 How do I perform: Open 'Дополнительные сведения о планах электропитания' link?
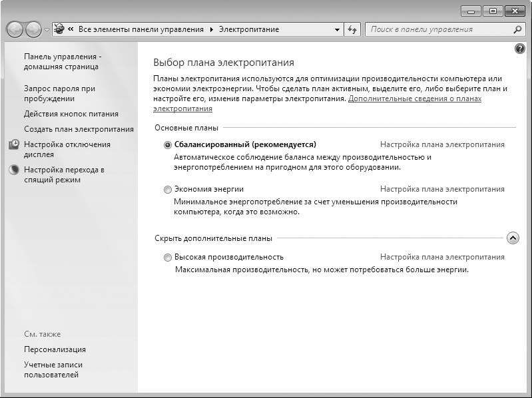click(415, 99)
